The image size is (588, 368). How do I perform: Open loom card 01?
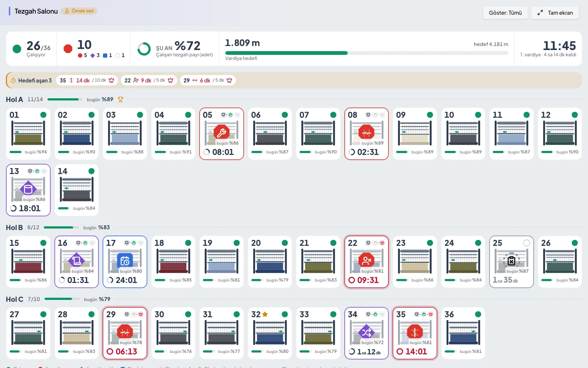28,134
